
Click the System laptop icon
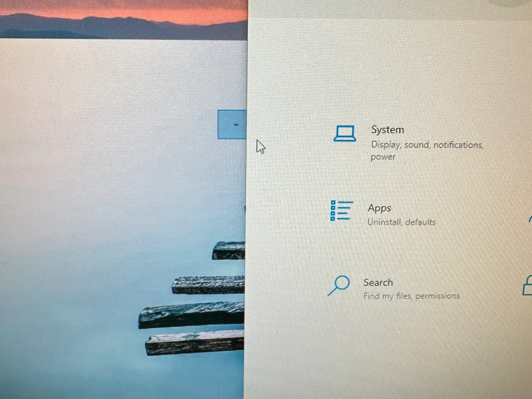(345, 134)
